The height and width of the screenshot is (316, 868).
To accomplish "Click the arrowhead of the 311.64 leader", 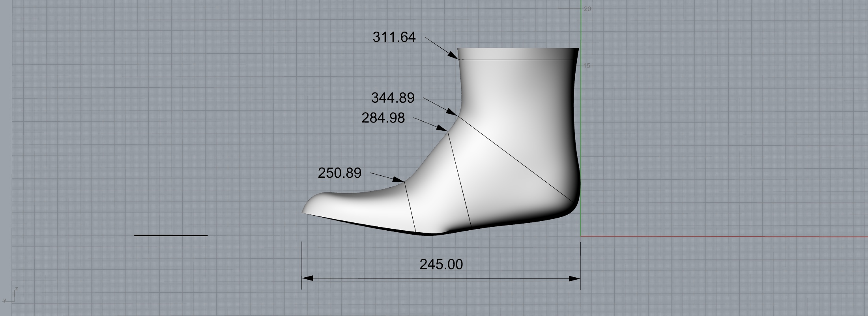I will [x=455, y=57].
